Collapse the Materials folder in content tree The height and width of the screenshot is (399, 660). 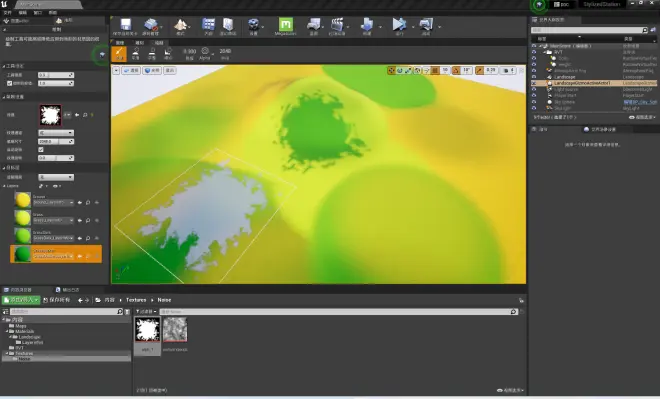coord(7,332)
